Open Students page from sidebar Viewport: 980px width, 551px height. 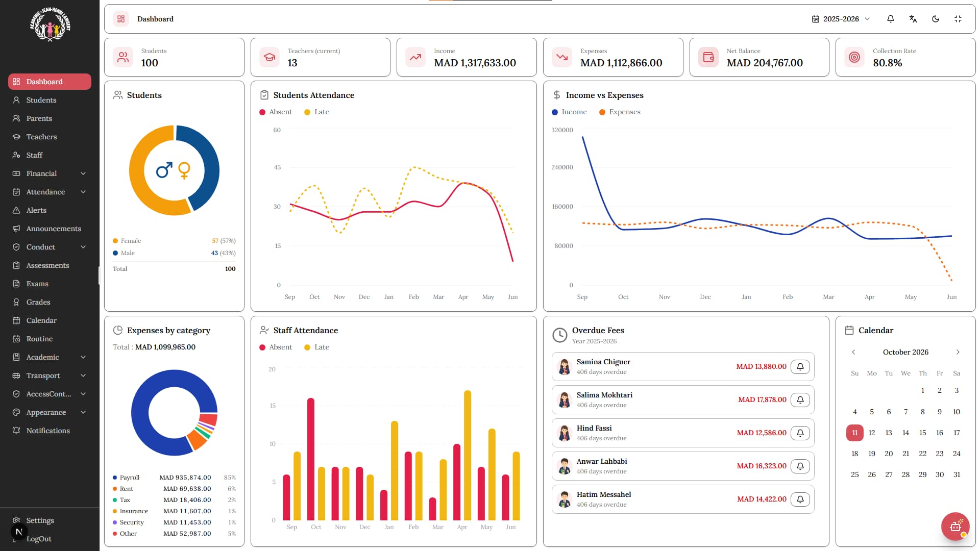click(x=50, y=100)
